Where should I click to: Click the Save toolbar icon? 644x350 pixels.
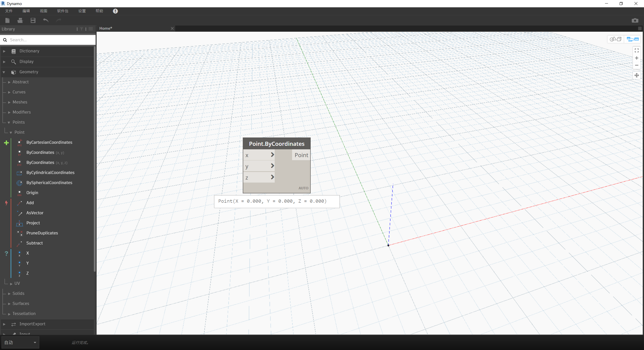coord(33,20)
